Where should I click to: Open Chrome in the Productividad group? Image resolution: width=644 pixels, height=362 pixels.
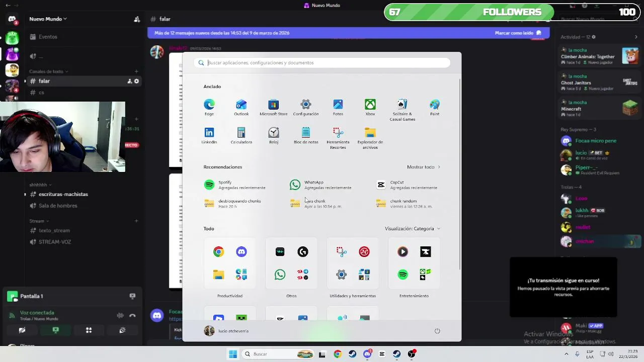pyautogui.click(x=218, y=252)
